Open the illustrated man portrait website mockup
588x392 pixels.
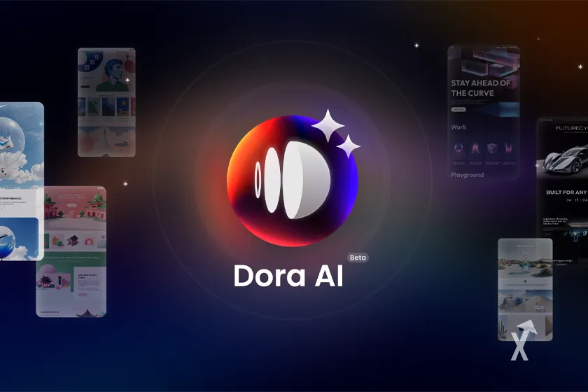(x=106, y=102)
